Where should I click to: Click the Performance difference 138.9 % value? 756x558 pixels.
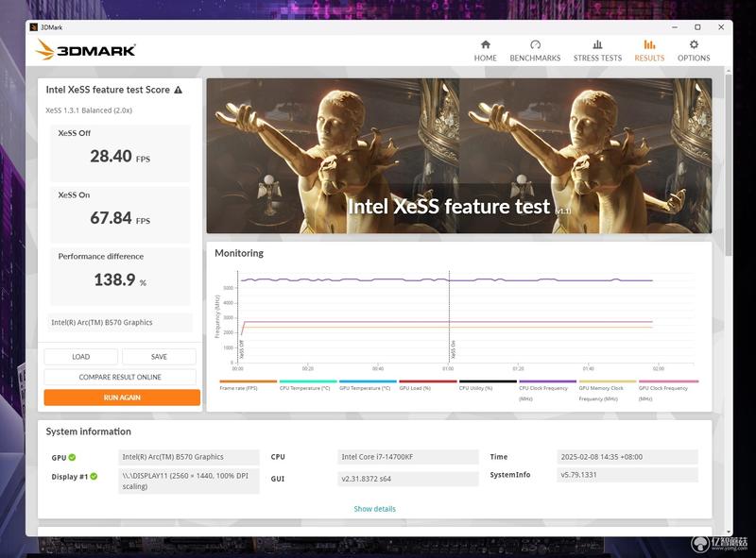coord(120,279)
